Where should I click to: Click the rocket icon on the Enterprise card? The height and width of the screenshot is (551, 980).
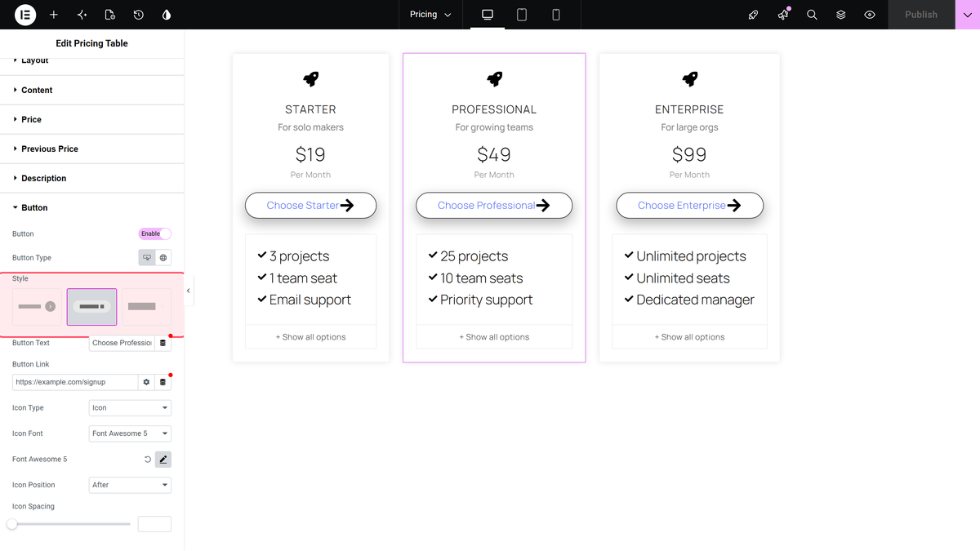click(x=690, y=78)
